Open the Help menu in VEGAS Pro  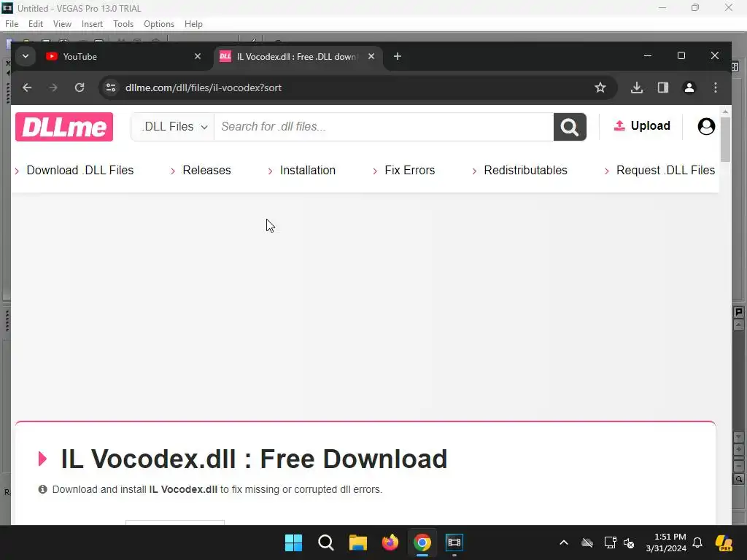(193, 24)
